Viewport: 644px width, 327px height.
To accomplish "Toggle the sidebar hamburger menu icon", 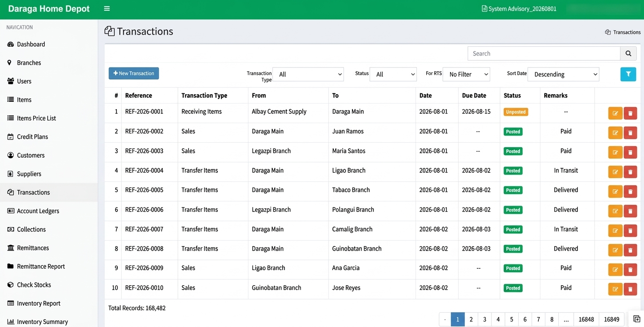I will (x=107, y=9).
